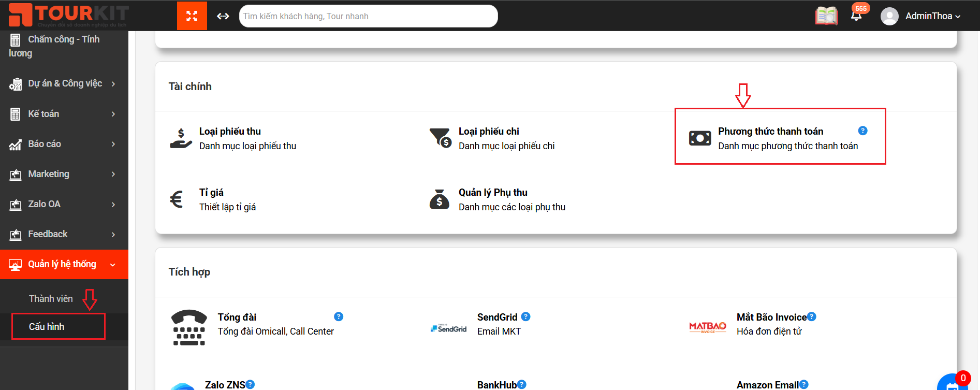Click the help icon next to SendGrid

525,316
